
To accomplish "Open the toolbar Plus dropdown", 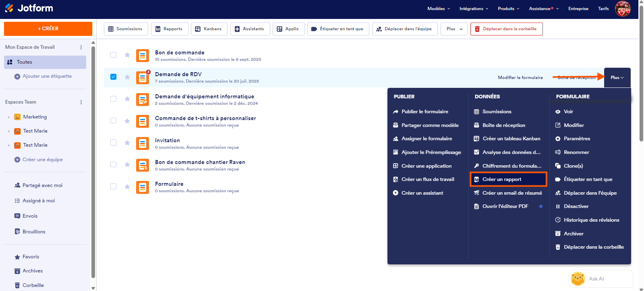I will pos(454,29).
